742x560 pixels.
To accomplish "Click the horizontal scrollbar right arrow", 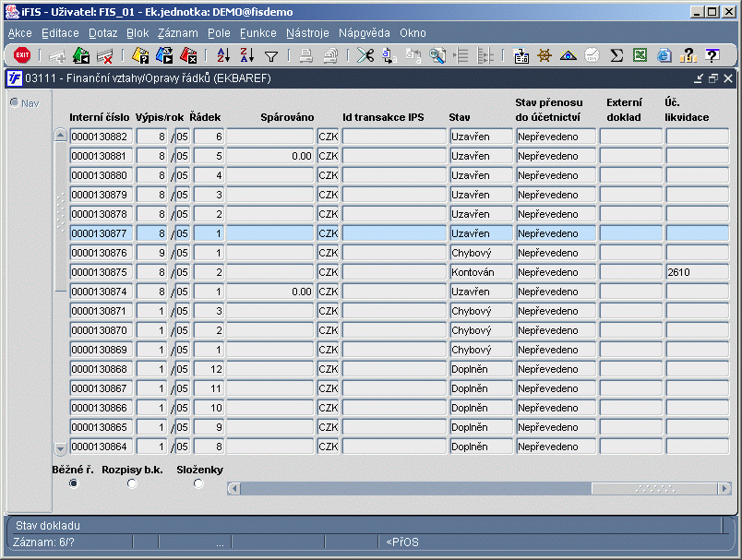I will 724,489.
